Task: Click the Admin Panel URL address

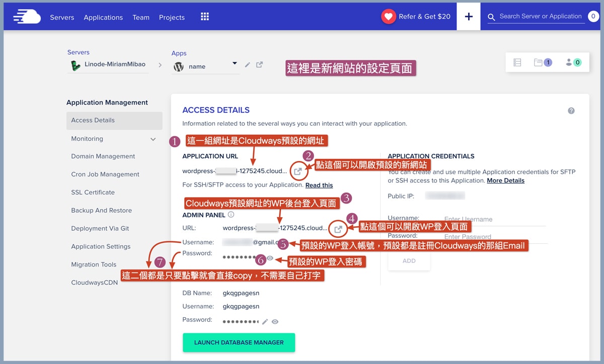Action: pyautogui.click(x=275, y=228)
